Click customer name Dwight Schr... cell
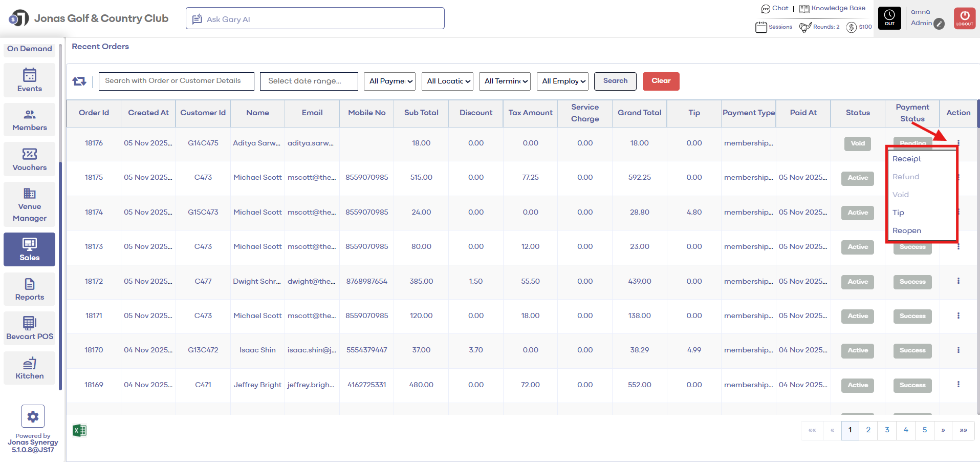The height and width of the screenshot is (462, 980). click(257, 281)
